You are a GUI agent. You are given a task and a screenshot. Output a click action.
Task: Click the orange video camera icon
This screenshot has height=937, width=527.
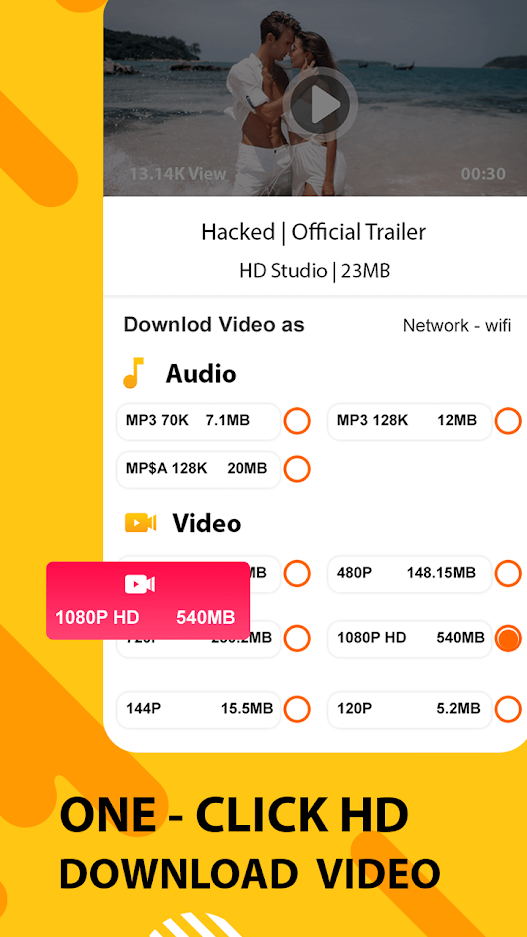pos(140,523)
